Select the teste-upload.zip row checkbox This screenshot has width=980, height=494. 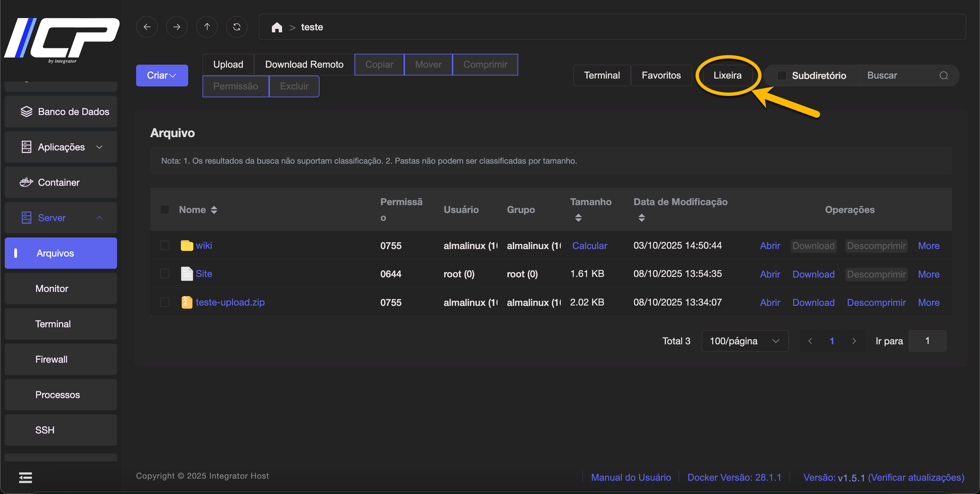coord(165,302)
